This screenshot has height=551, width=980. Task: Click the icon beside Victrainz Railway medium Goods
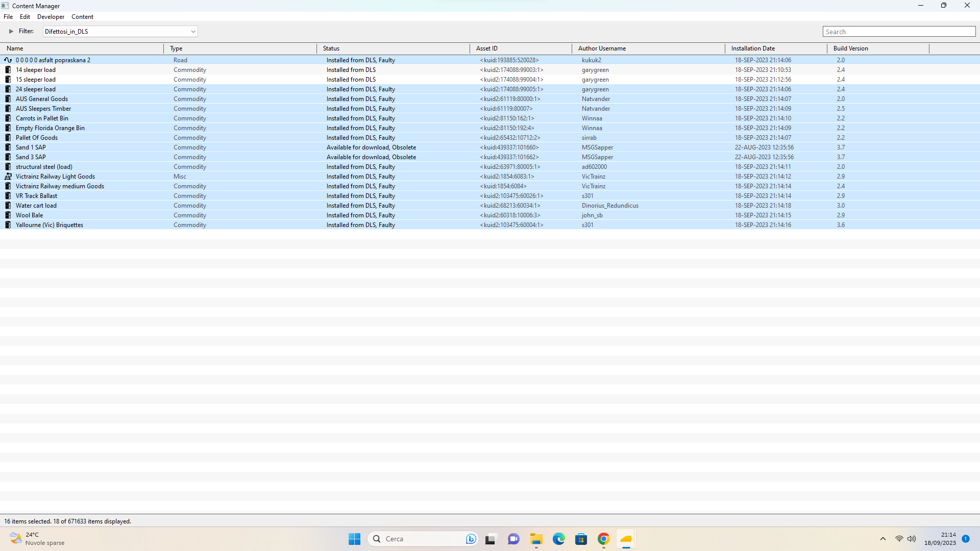8,186
